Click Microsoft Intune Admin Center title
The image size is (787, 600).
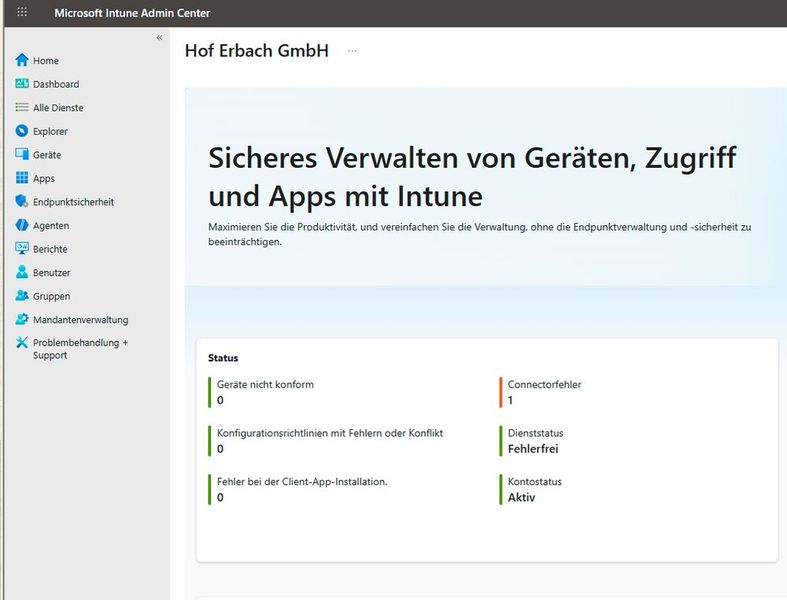(x=132, y=13)
